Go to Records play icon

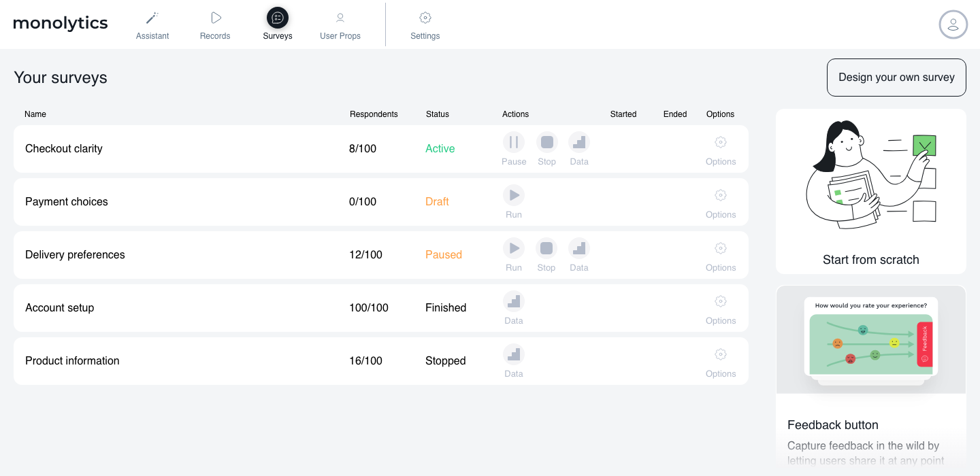216,18
